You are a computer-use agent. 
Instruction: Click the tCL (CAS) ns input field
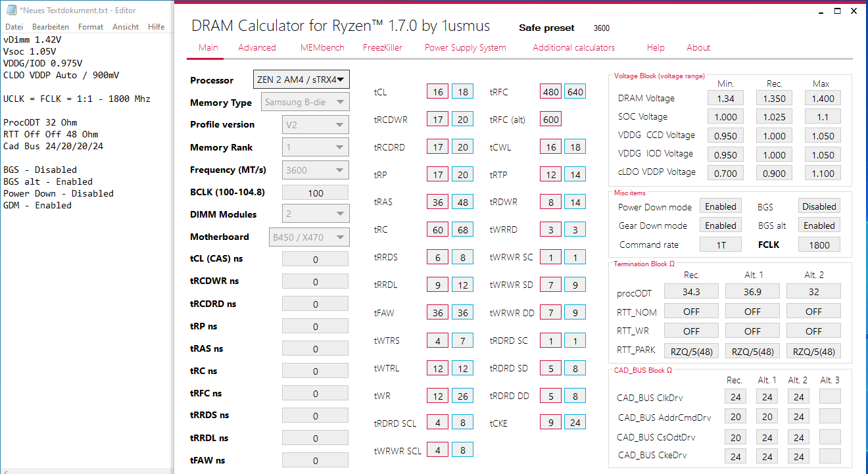tap(316, 259)
